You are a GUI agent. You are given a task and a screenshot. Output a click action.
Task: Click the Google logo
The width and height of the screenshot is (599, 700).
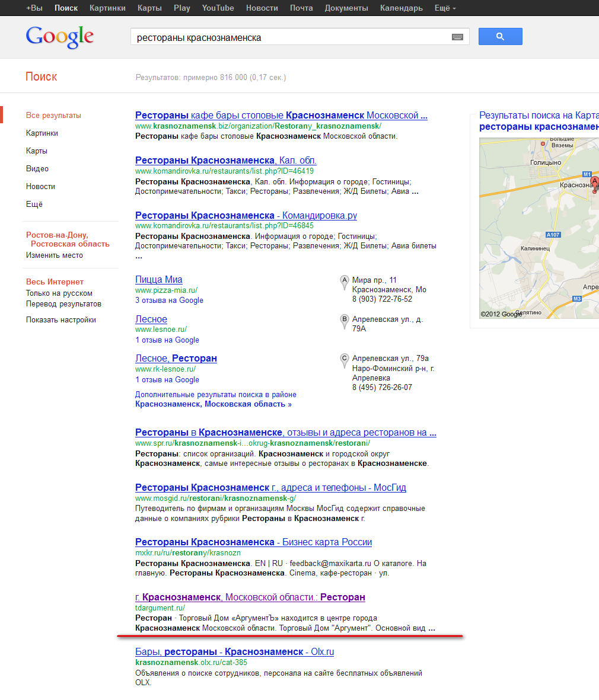click(x=60, y=37)
